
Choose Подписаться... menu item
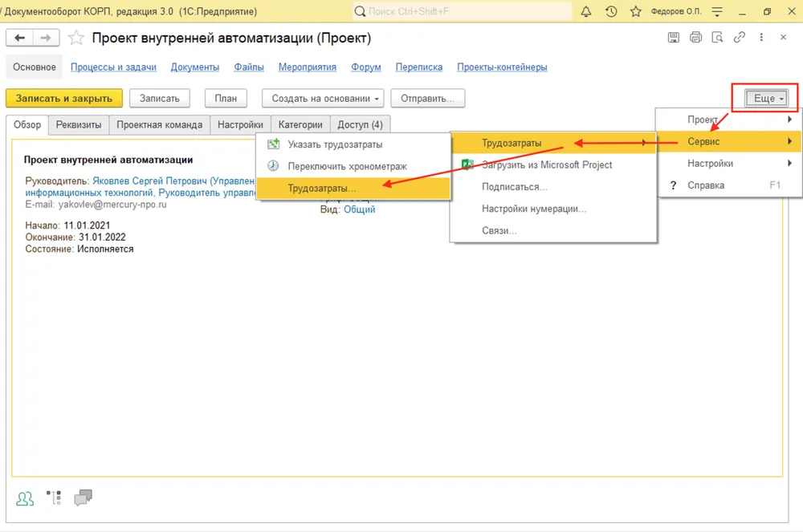553,187
